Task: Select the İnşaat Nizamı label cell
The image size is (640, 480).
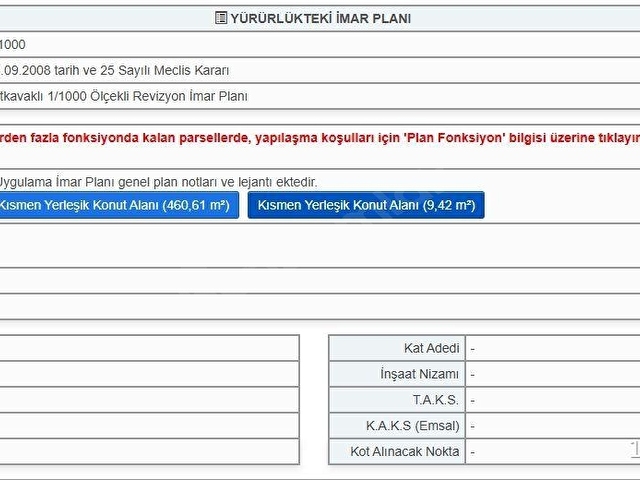Action: click(397, 374)
